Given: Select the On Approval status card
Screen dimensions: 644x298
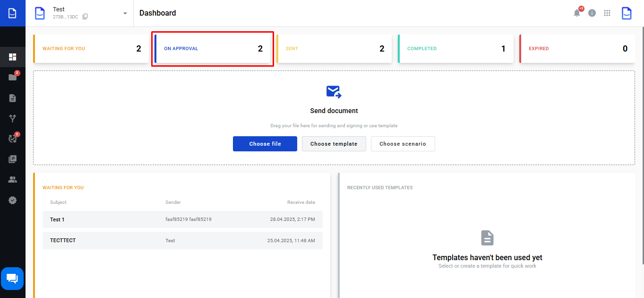Looking at the screenshot, I should (213, 49).
